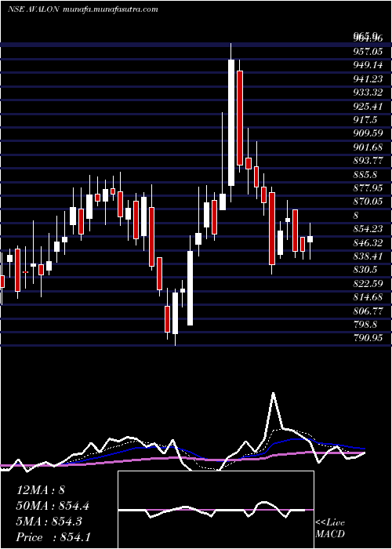392x549 pixels.
Task: Click the 917.5 price axis label
Action: (365, 120)
